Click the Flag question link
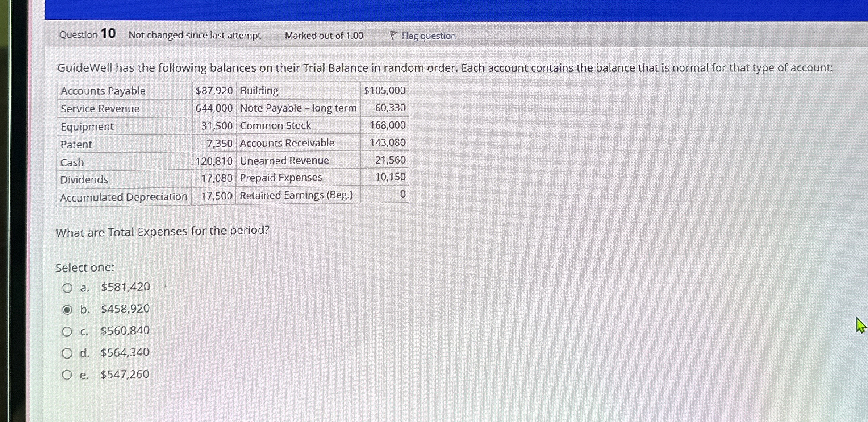This screenshot has width=868, height=422. [428, 36]
